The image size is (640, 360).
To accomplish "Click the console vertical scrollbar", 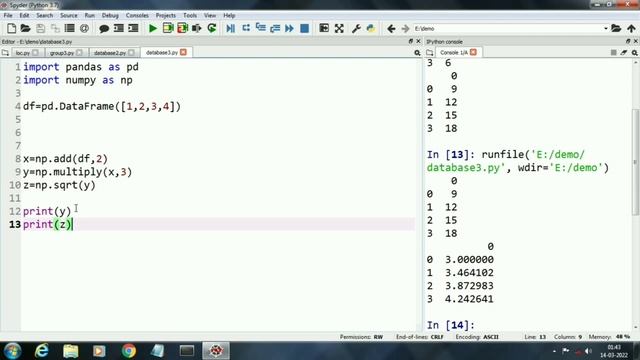I will (636, 162).
